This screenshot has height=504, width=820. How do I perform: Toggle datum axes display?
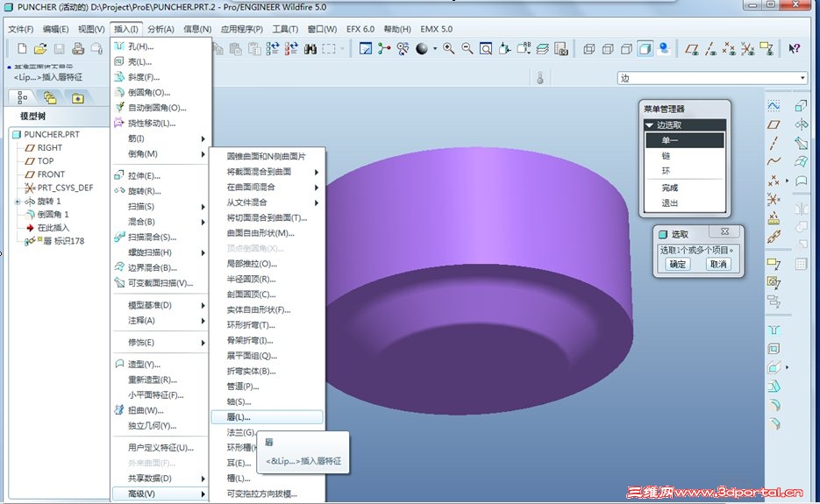click(710, 49)
